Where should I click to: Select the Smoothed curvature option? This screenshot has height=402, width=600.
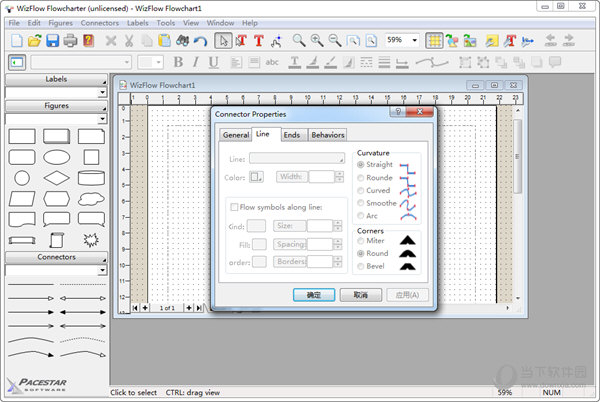pos(377,203)
